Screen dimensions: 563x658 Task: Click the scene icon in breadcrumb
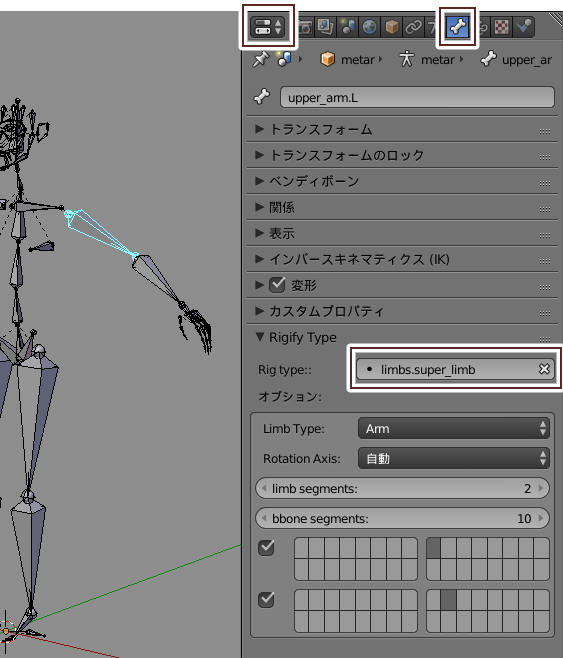coord(284,59)
